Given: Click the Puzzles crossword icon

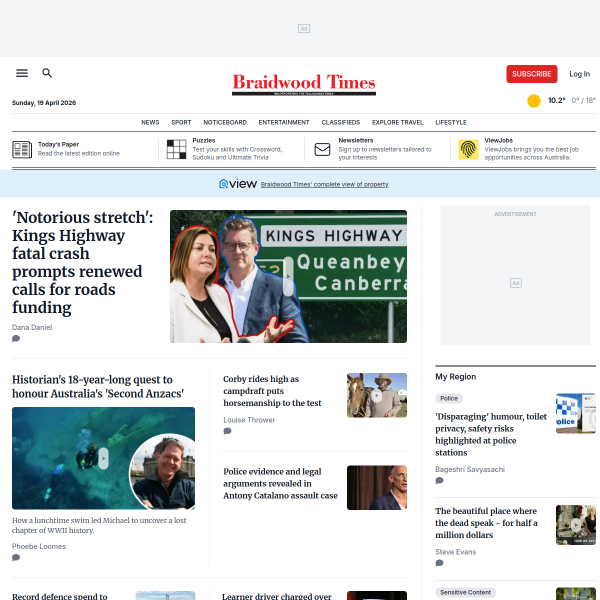Looking at the screenshot, I should click(x=176, y=149).
